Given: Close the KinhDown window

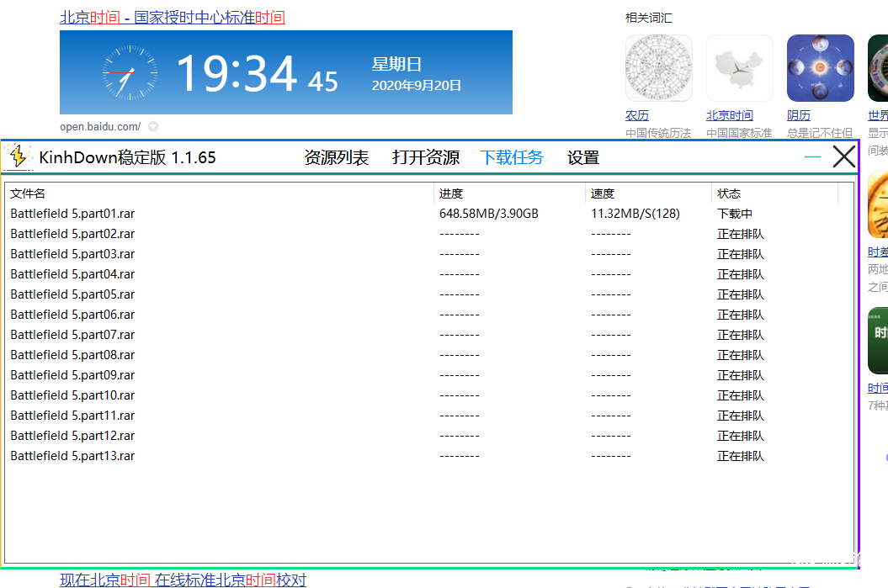Looking at the screenshot, I should tap(843, 157).
